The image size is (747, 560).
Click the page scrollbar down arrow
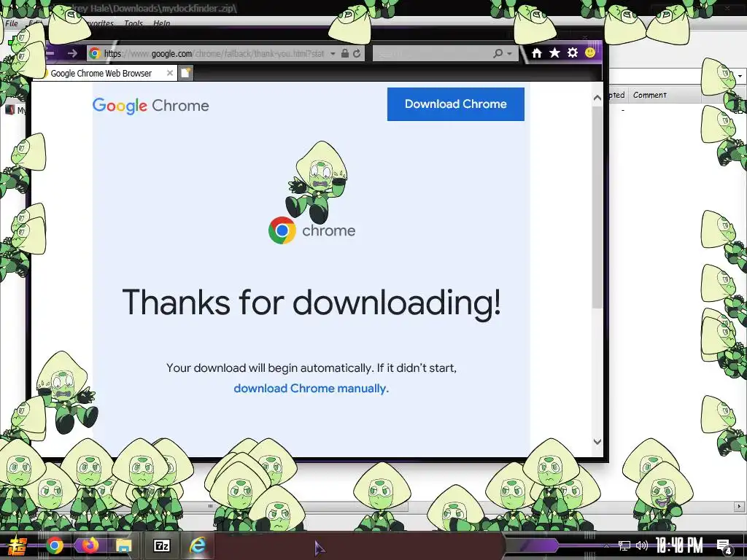click(x=597, y=441)
